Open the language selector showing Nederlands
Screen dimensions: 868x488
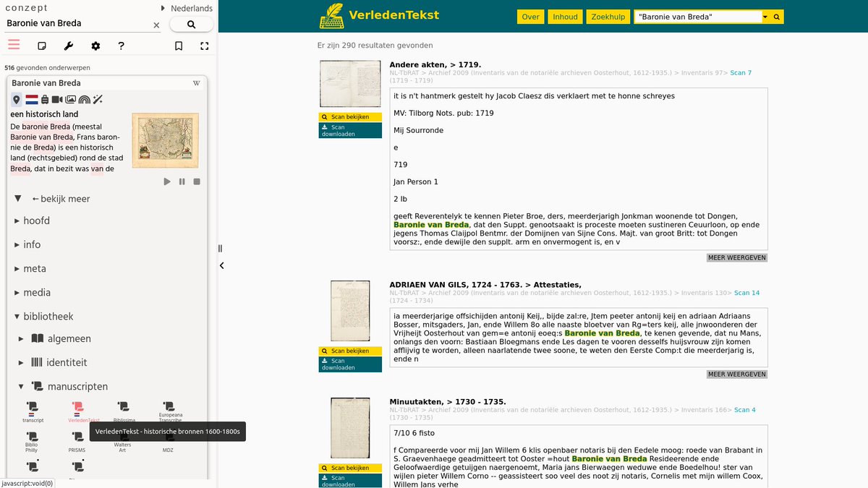(187, 8)
